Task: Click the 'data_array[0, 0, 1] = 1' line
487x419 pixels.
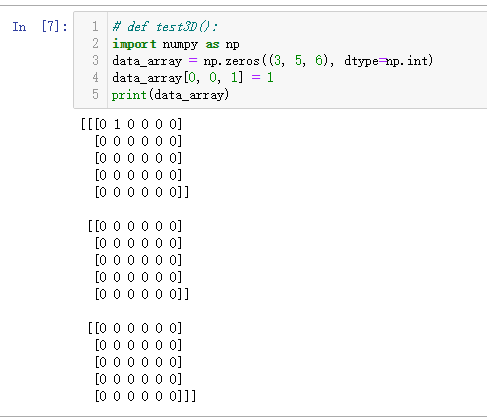Action: [x=193, y=78]
